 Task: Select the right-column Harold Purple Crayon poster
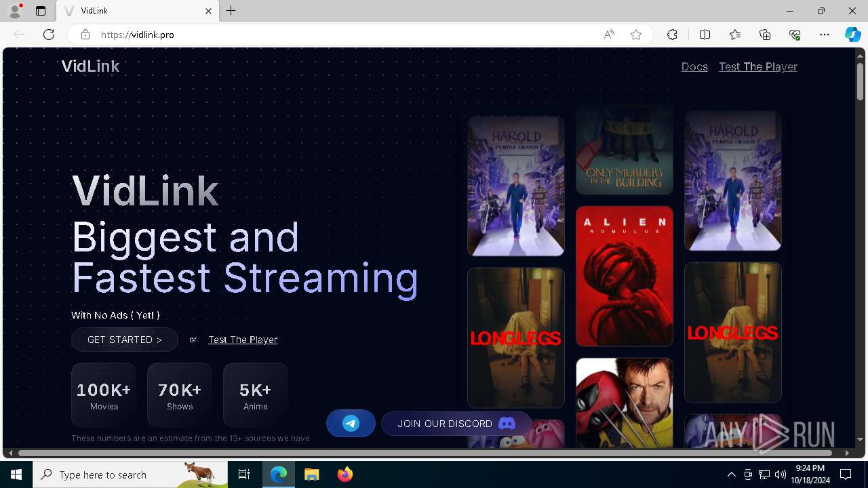pyautogui.click(x=733, y=181)
